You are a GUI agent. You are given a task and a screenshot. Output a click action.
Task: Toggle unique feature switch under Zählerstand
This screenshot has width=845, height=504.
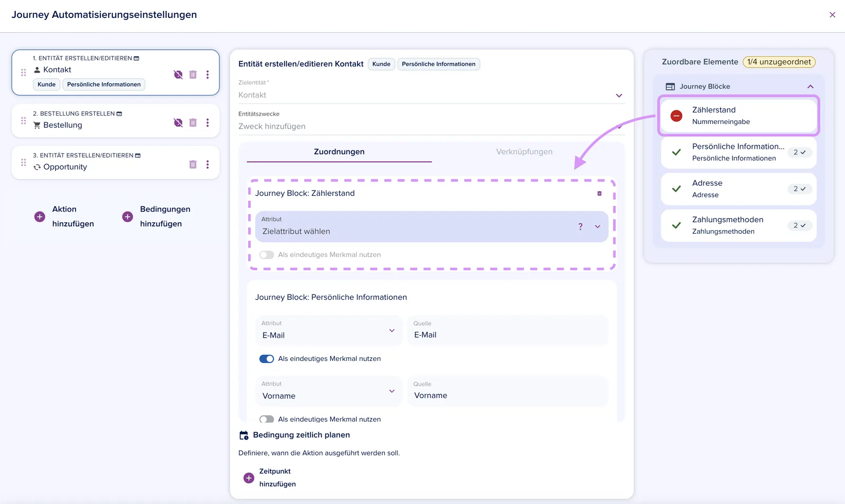(267, 255)
